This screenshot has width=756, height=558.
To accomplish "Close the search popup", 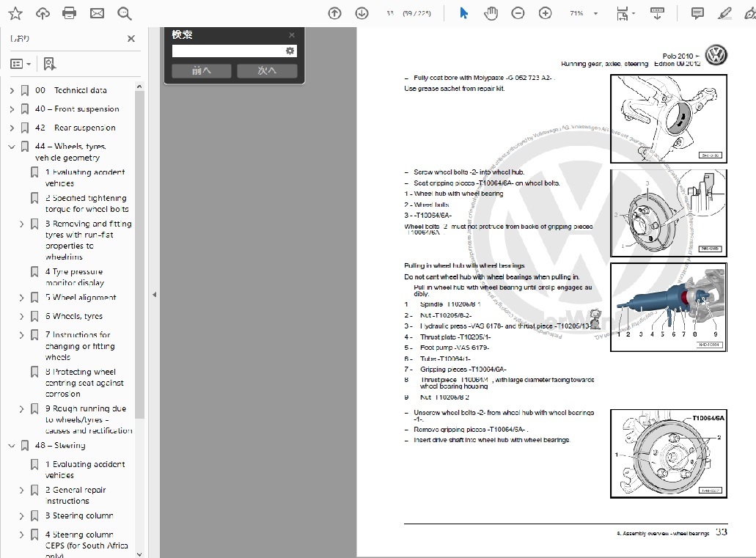I will 292,34.
